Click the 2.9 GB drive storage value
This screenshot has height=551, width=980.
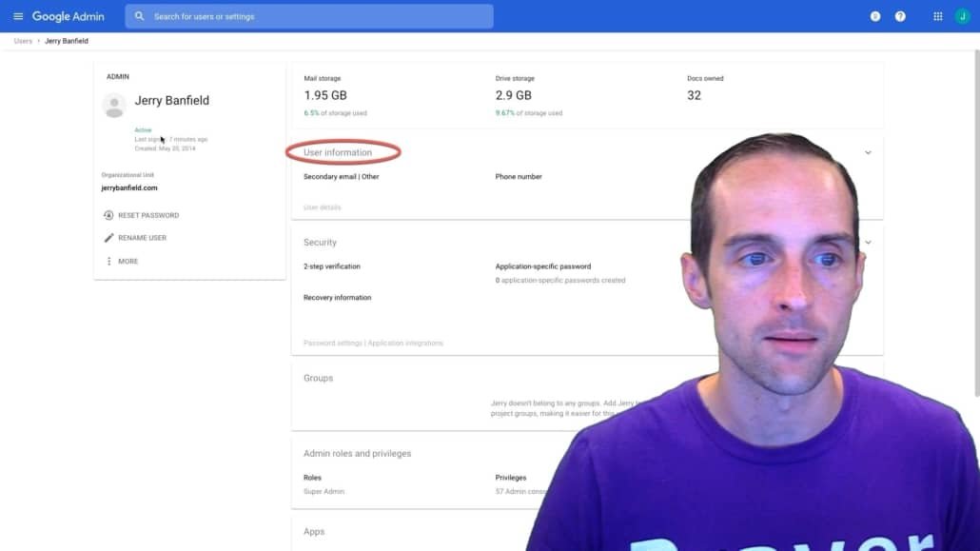tap(513, 95)
